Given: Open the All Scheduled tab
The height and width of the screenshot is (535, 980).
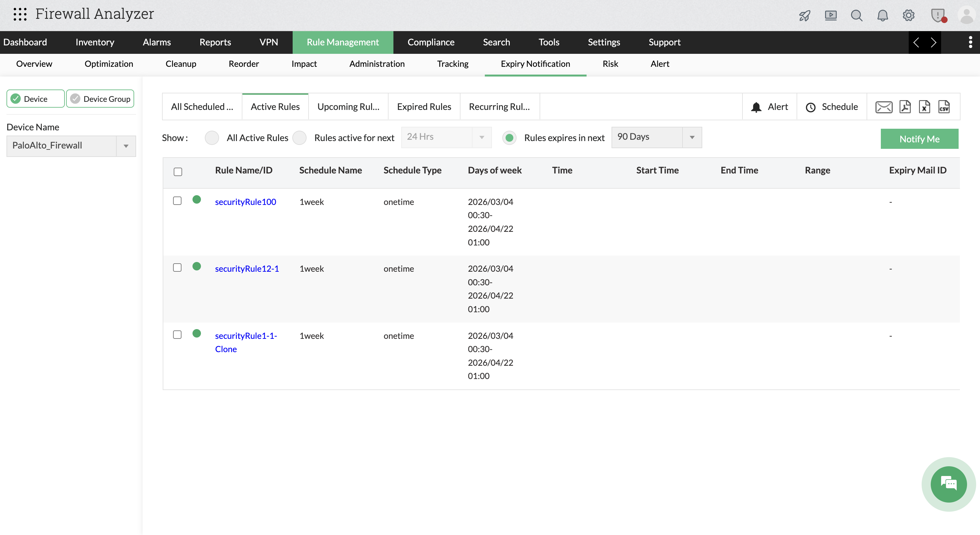Looking at the screenshot, I should point(202,107).
